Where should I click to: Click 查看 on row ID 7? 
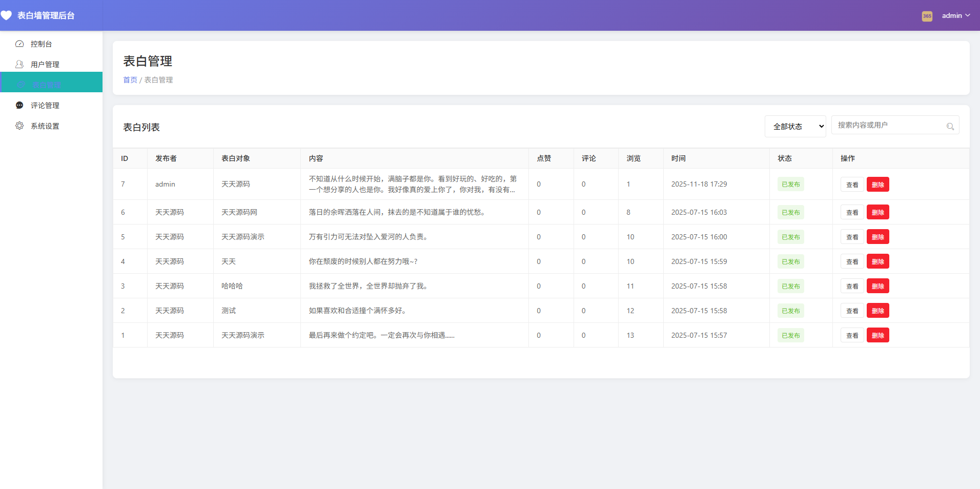pos(852,184)
